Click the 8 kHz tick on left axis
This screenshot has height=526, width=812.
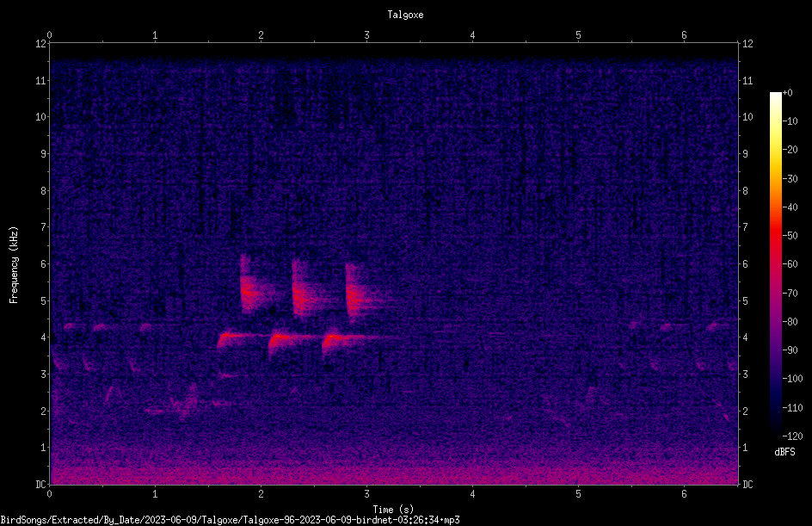coord(44,191)
